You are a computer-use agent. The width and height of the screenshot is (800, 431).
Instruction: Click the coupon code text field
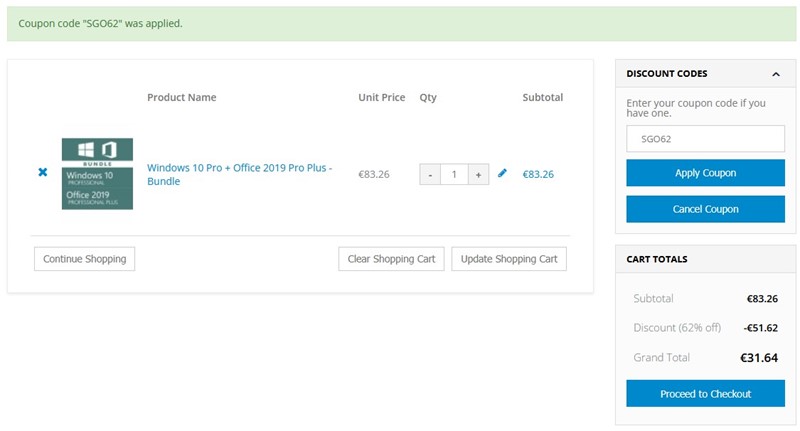(x=705, y=139)
